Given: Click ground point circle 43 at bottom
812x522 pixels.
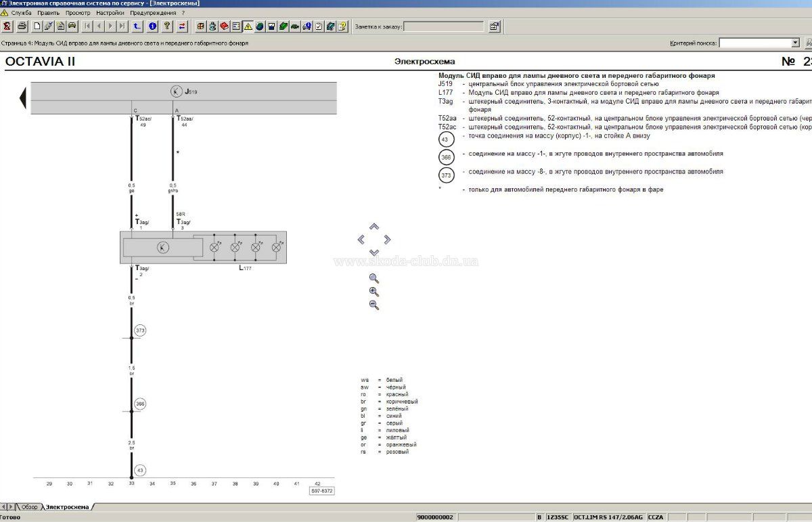Looking at the screenshot, I should click(140, 470).
